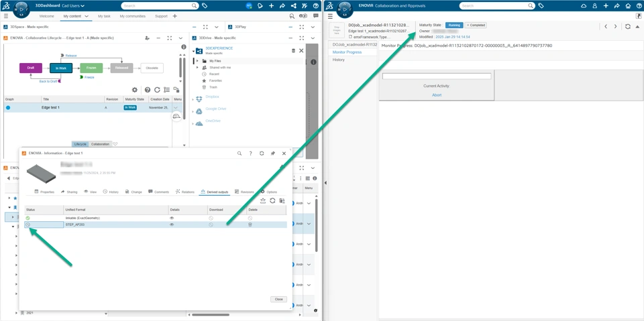Collapse the 3DEXPERIENCE drive node arrow

click(x=193, y=52)
